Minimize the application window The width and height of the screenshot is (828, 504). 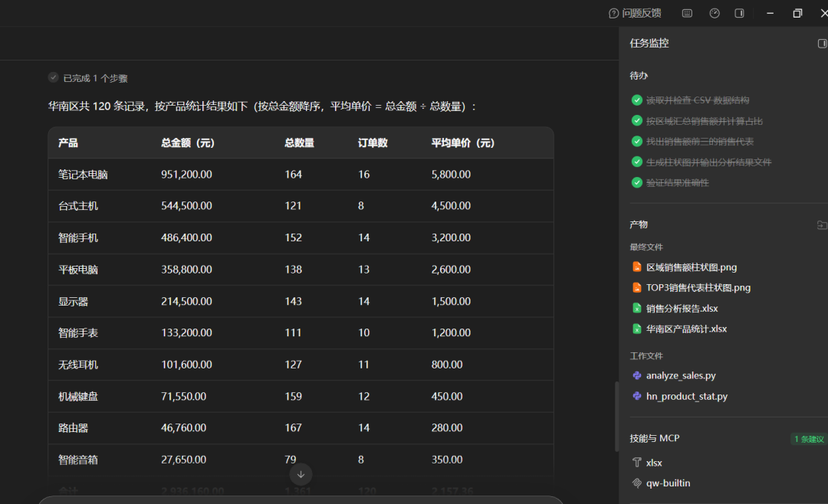770,13
